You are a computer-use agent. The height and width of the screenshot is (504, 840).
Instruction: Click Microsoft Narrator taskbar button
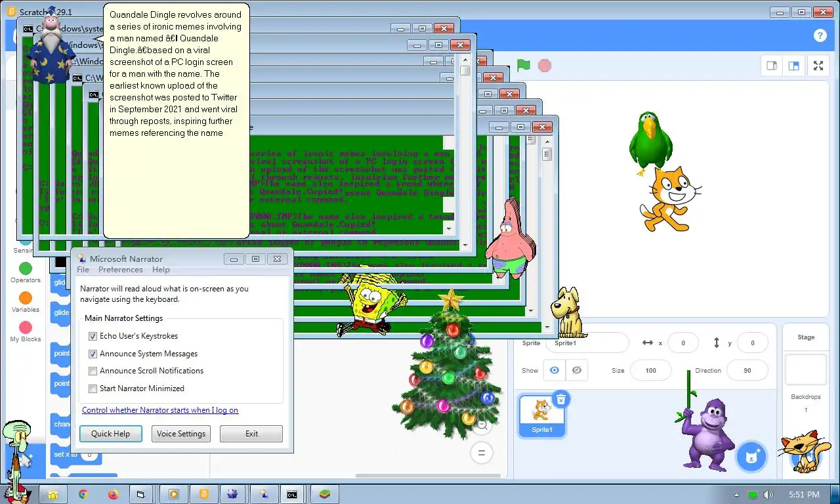[x=264, y=494]
